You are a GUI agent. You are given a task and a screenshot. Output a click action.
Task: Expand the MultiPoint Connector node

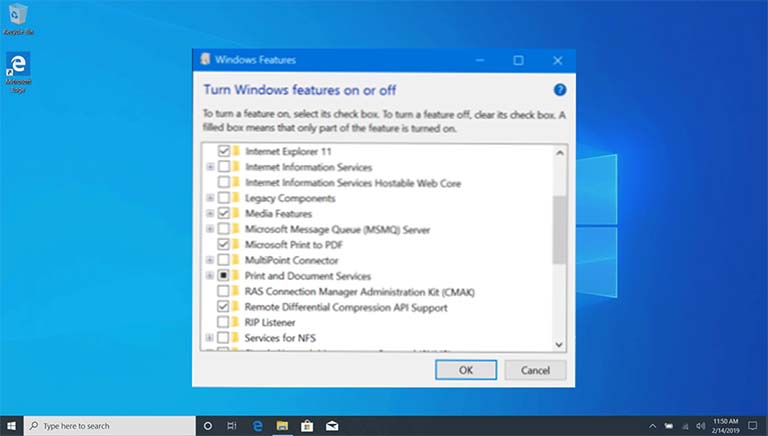tap(210, 260)
